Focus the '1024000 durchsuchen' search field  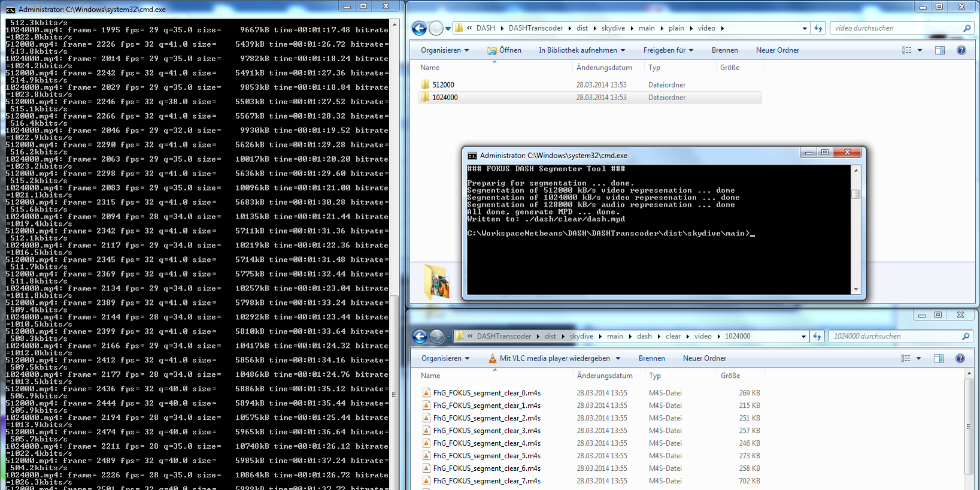pos(894,337)
